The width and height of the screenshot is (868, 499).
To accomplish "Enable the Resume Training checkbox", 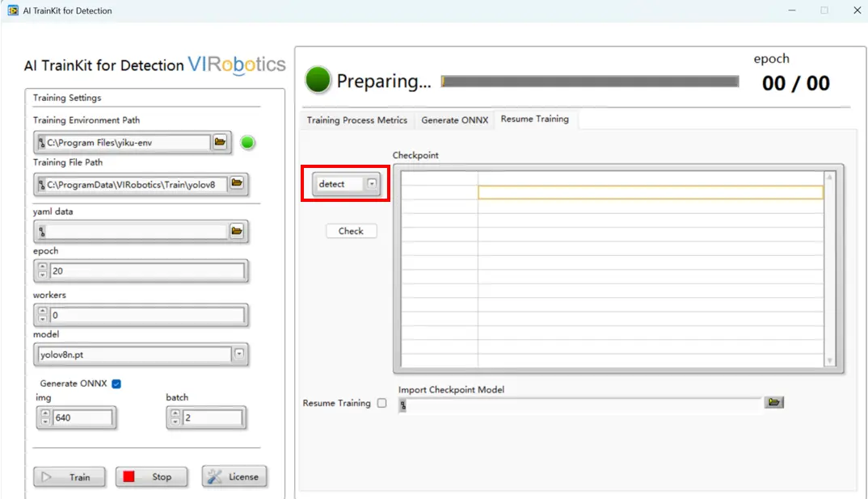I will pos(382,403).
